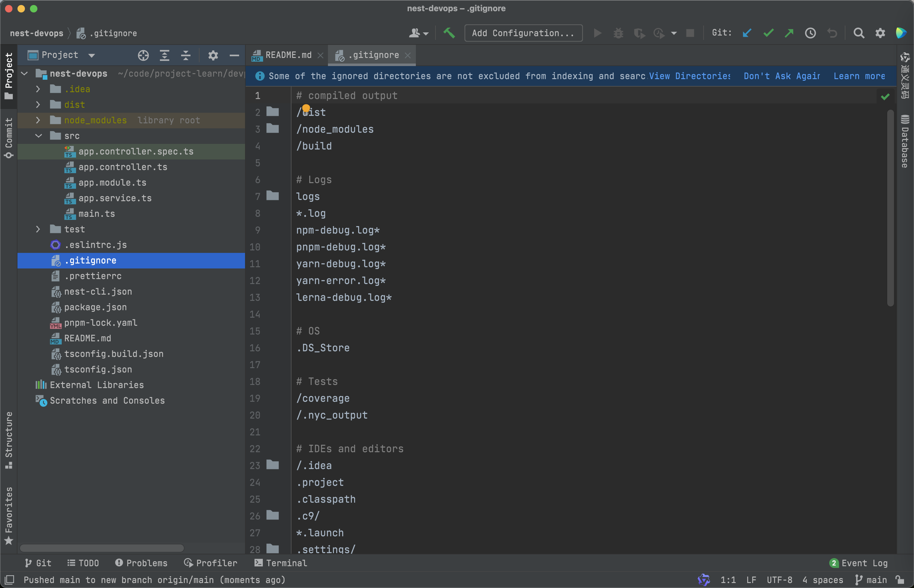This screenshot has width=914, height=588.
Task: Click the Git commit icon in toolbar
Action: (x=769, y=32)
